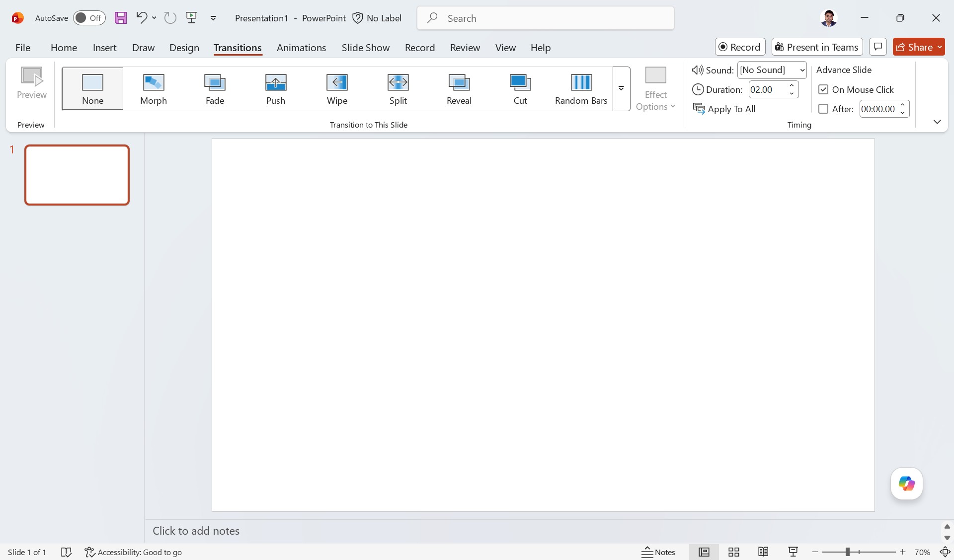This screenshot has width=954, height=560.
Task: Apply the Cut transition
Action: 520,88
